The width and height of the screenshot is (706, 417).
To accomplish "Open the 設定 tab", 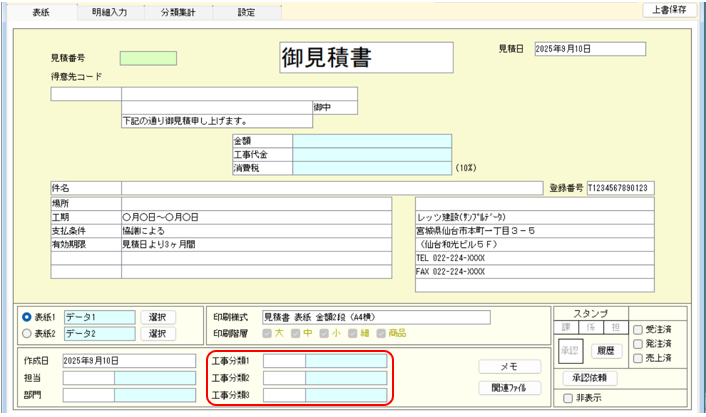I will point(245,12).
